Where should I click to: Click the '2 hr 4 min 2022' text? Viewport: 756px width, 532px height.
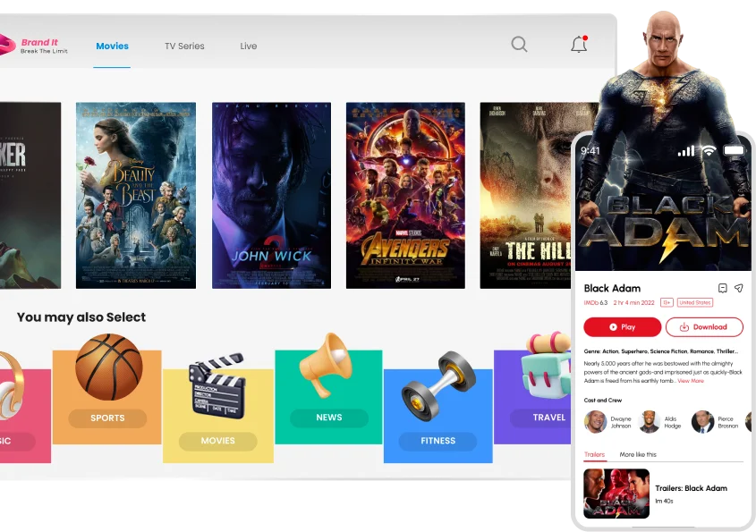coord(633,302)
